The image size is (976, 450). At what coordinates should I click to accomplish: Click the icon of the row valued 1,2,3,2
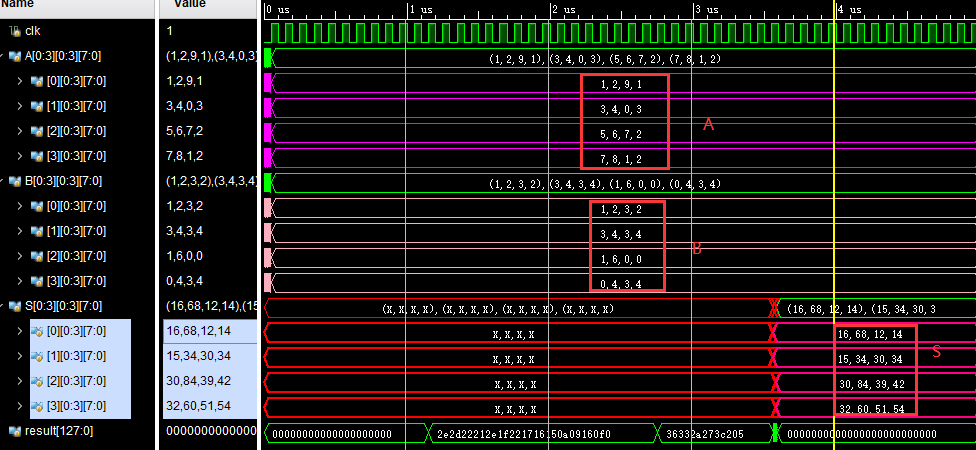click(37, 206)
